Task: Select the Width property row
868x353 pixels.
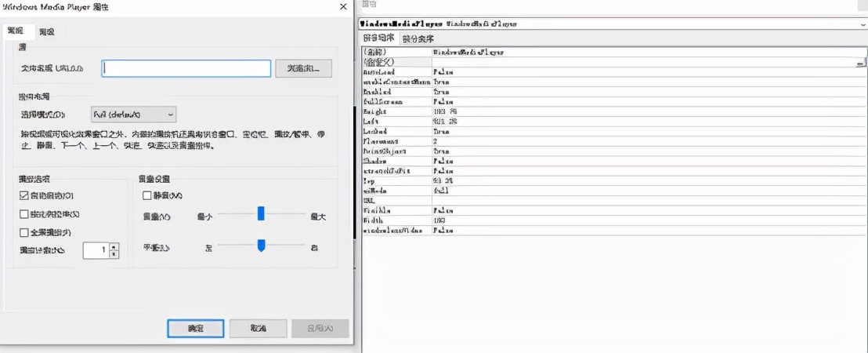Action: [613, 220]
